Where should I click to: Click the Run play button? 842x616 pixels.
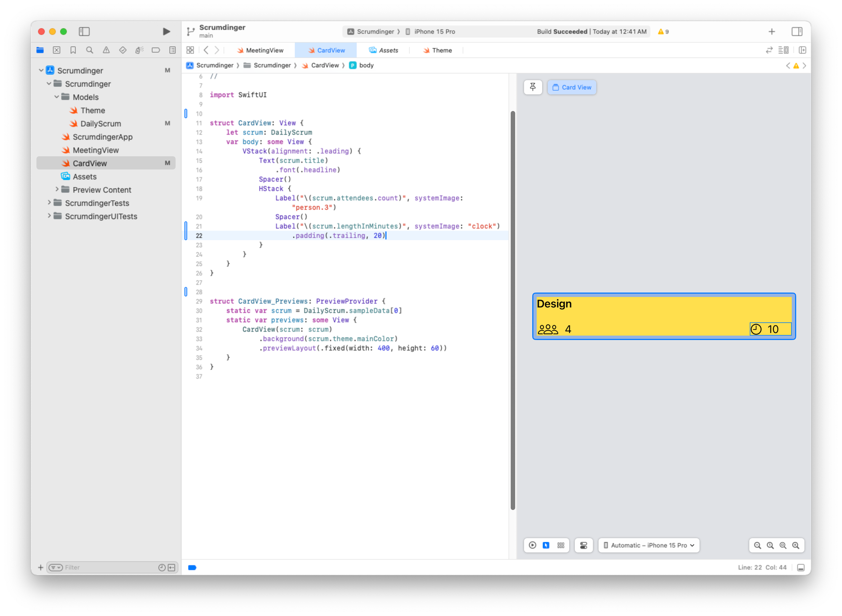coord(166,32)
